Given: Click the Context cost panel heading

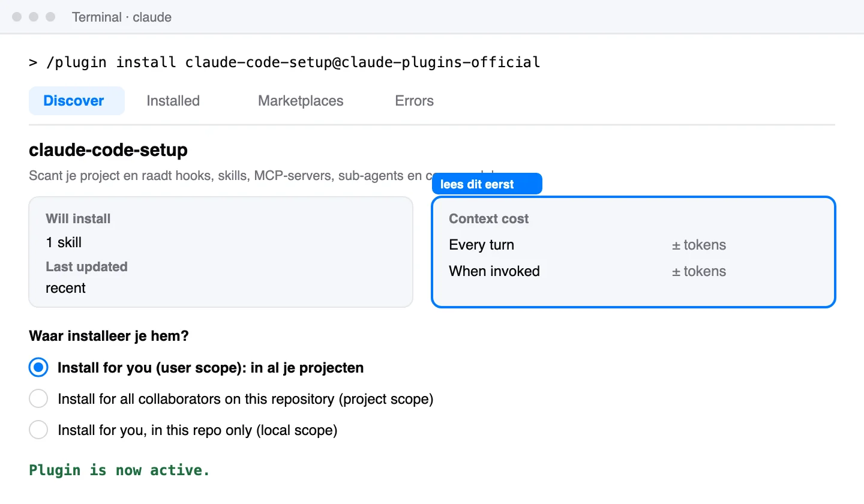Looking at the screenshot, I should coord(488,219).
